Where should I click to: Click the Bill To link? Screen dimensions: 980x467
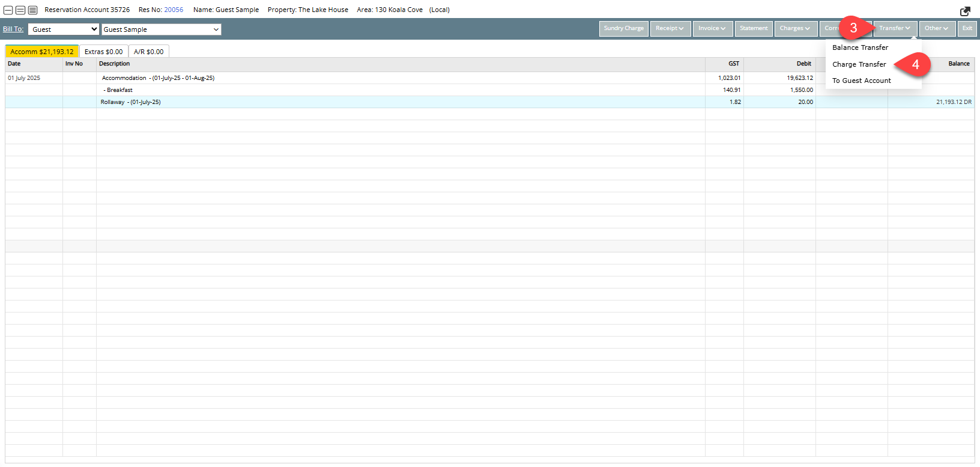coord(13,29)
